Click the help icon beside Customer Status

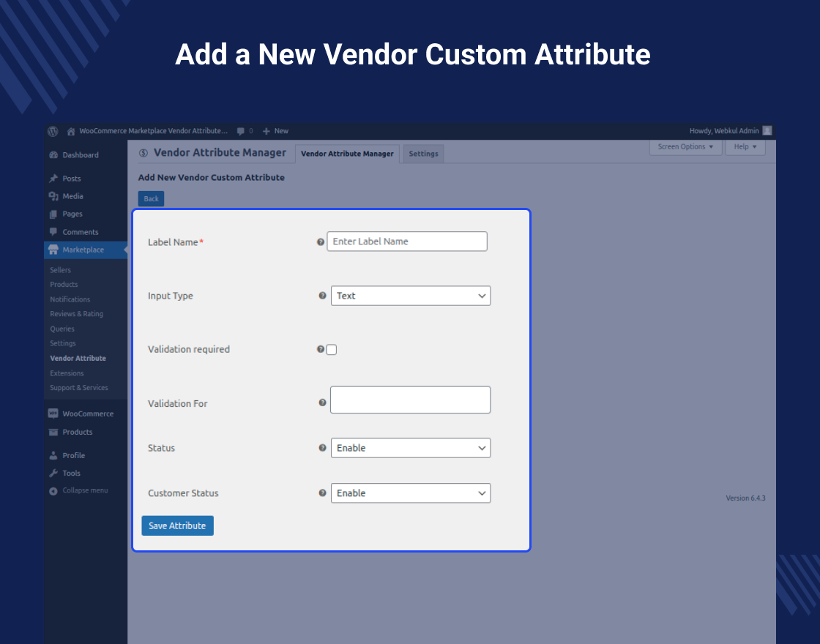click(x=322, y=493)
